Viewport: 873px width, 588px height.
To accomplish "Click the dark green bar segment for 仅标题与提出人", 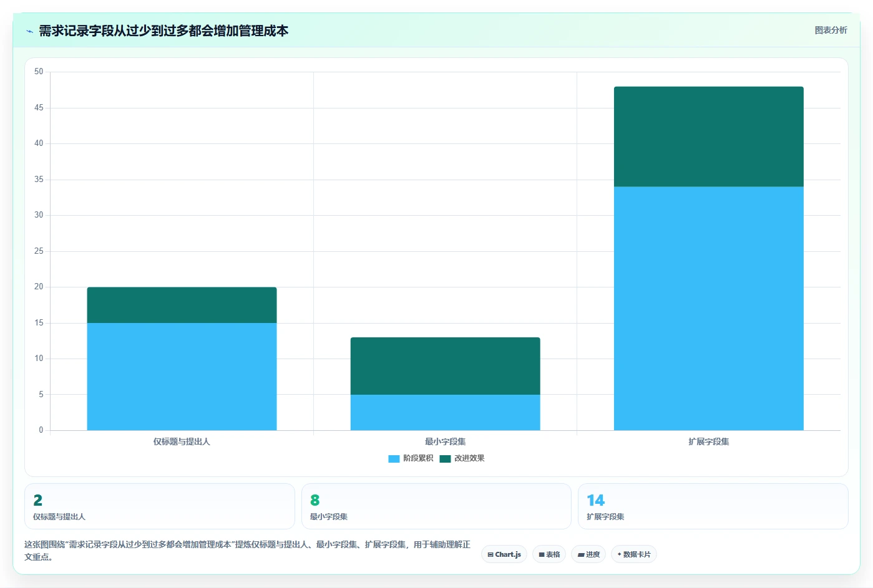I will pos(182,305).
